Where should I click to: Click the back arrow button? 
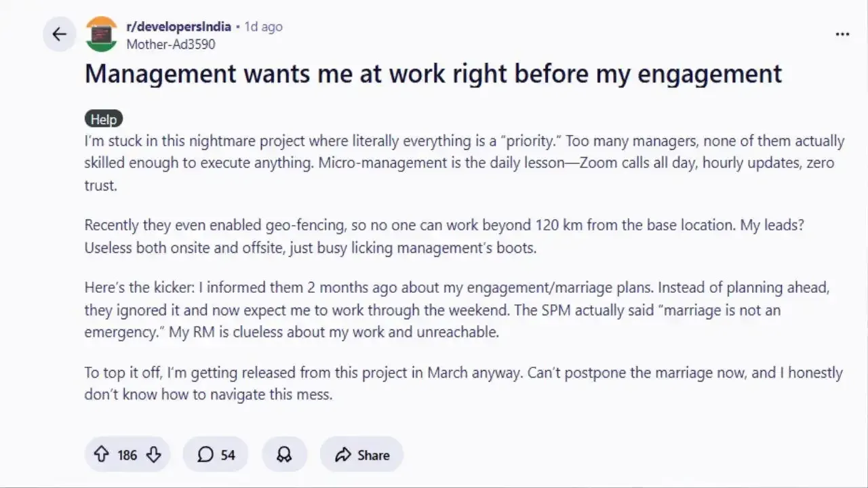click(60, 35)
